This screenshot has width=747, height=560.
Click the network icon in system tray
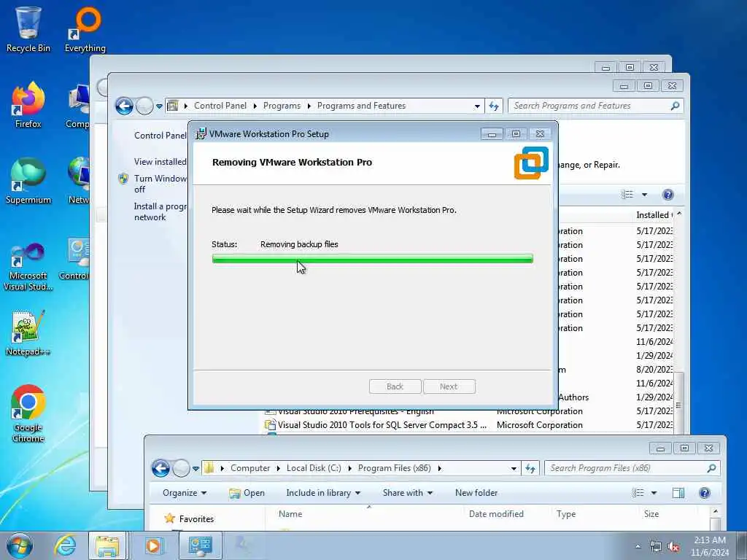(656, 547)
